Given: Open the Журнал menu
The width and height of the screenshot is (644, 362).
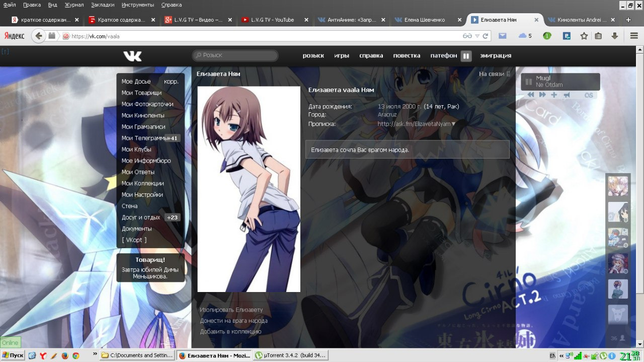Looking at the screenshot, I should pyautogui.click(x=74, y=5).
